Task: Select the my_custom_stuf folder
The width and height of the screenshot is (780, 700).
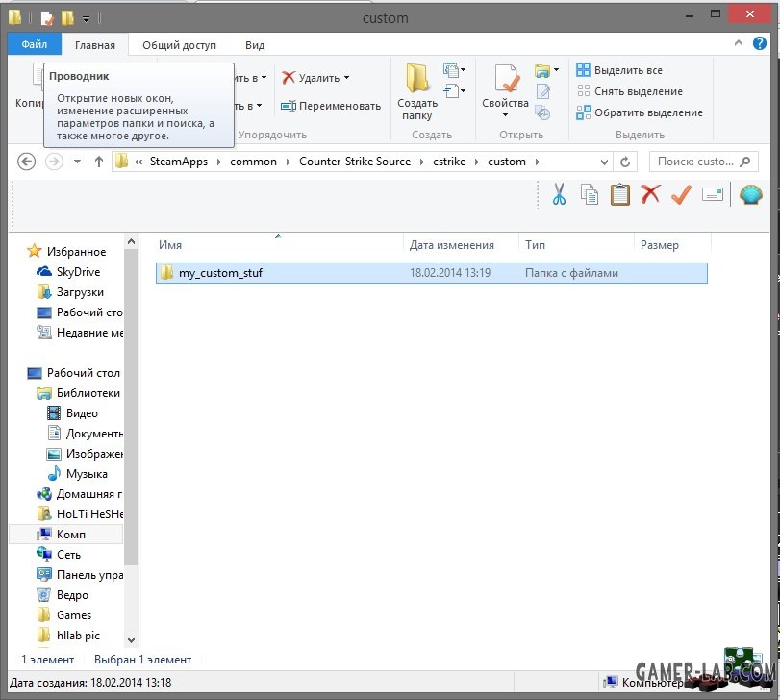Action: [431, 273]
